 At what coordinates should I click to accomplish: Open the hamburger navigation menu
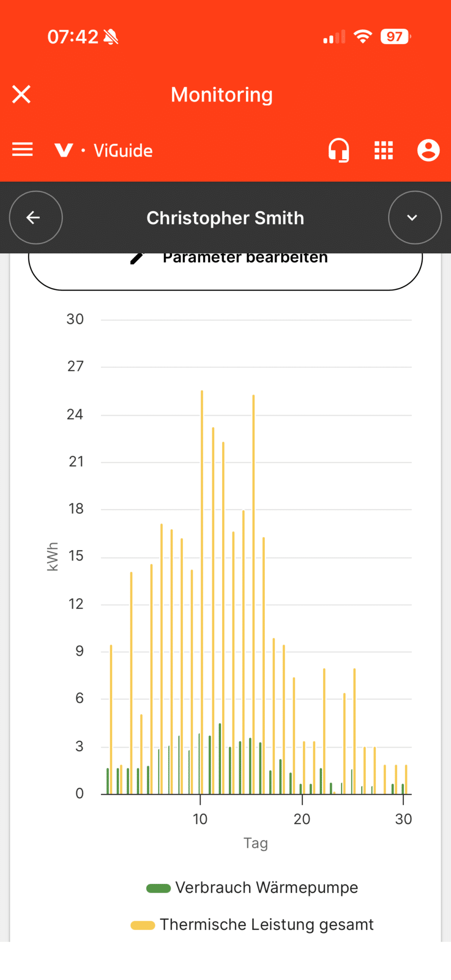[23, 149]
